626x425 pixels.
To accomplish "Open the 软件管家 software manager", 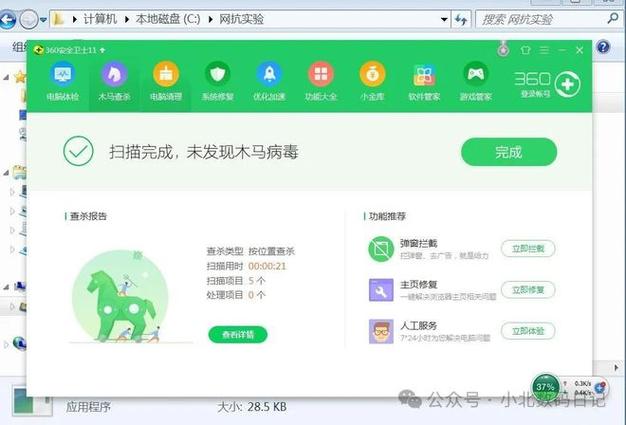I will [424, 82].
